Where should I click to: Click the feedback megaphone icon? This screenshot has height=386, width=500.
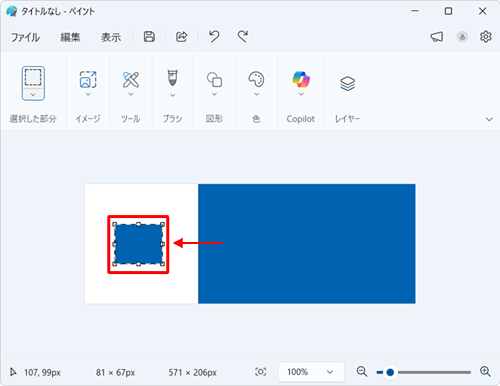(436, 37)
